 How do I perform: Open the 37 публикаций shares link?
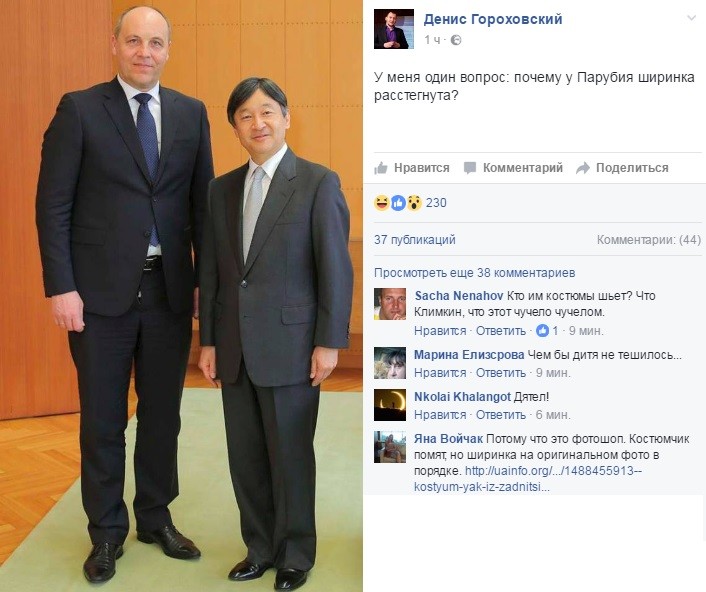click(415, 240)
